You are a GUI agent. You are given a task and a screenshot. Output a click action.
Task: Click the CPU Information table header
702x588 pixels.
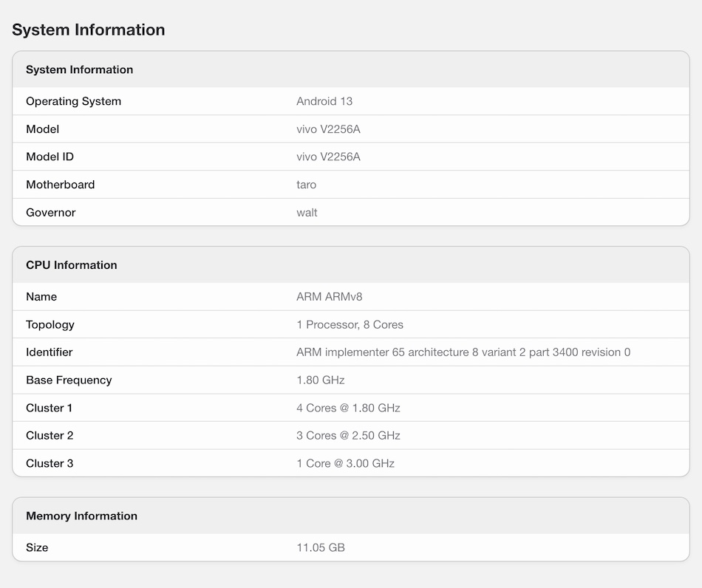point(71,265)
